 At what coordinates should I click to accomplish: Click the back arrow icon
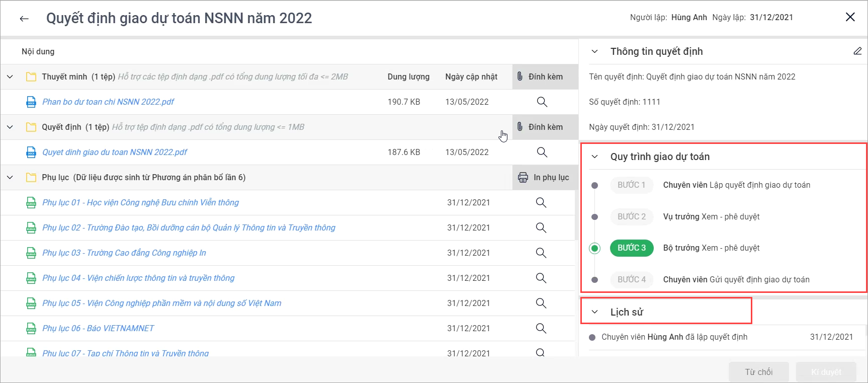tap(24, 19)
